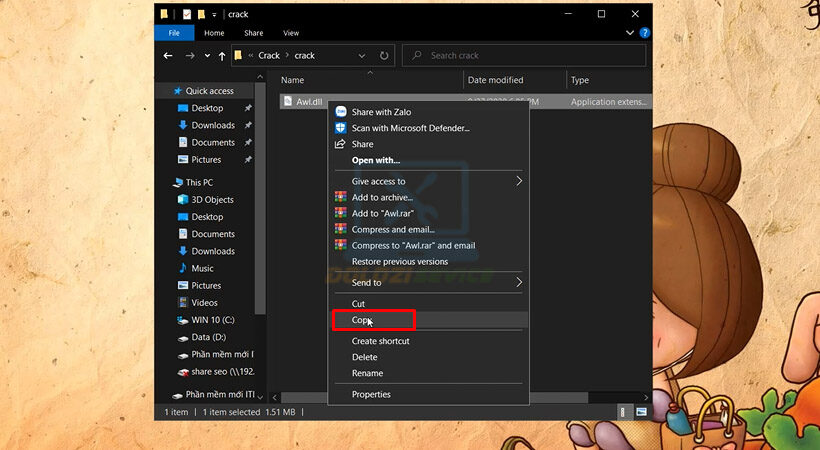Switch to large icons view in status bar
The image size is (820, 450).
tap(641, 411)
